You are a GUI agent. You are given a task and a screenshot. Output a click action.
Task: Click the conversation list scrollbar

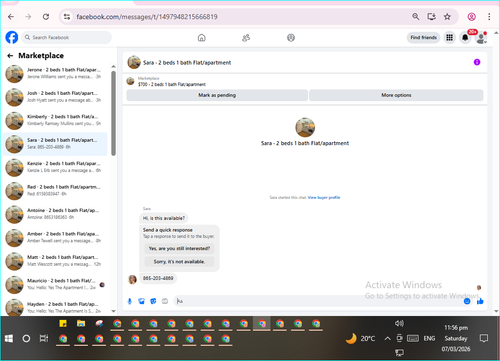coord(113,113)
